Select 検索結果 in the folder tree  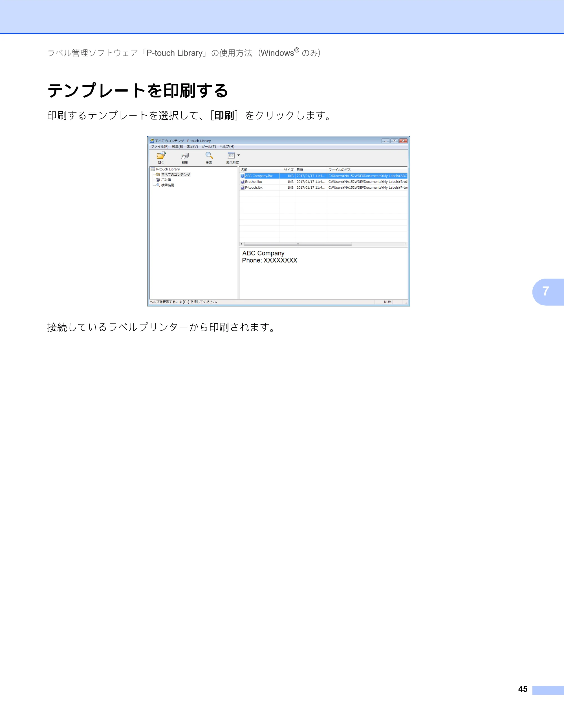coord(168,185)
